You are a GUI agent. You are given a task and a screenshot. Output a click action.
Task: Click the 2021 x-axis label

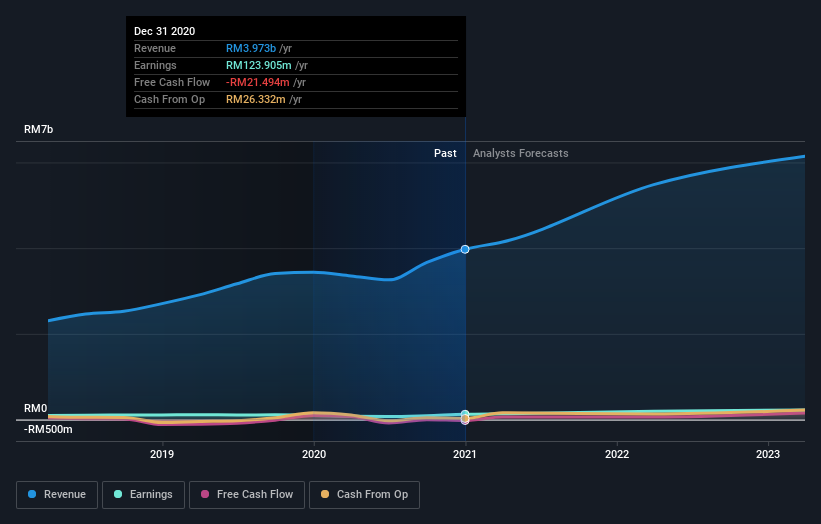[x=465, y=454]
